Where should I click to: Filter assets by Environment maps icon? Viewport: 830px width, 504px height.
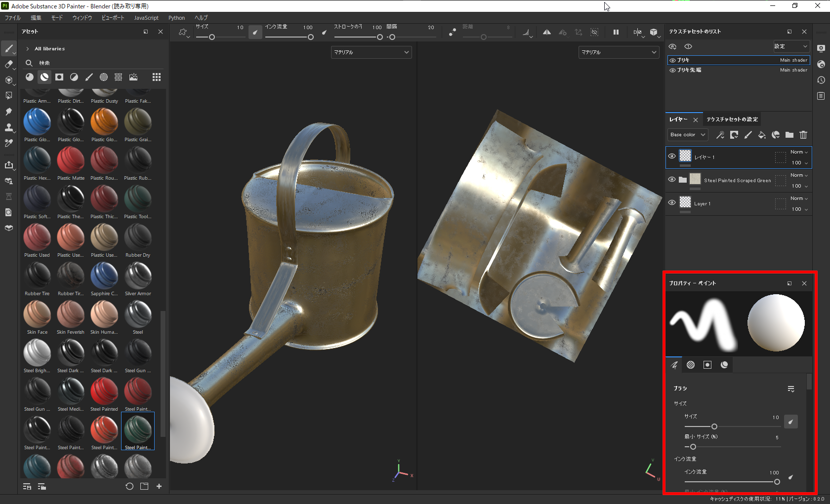pos(133,77)
